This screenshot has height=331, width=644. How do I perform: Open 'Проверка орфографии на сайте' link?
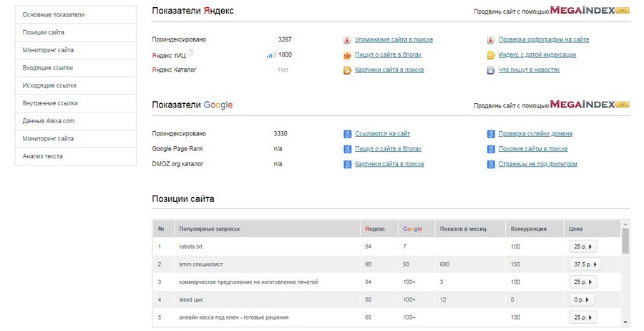click(544, 39)
